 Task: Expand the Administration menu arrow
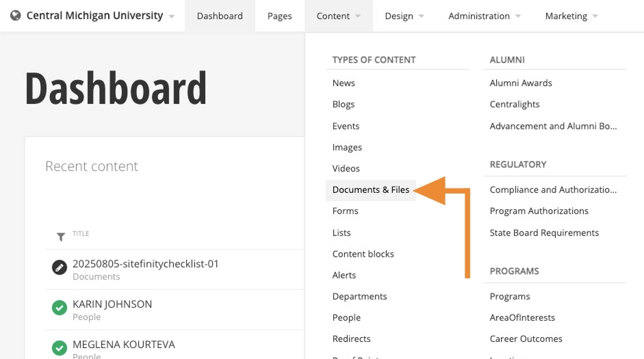pyautogui.click(x=518, y=17)
